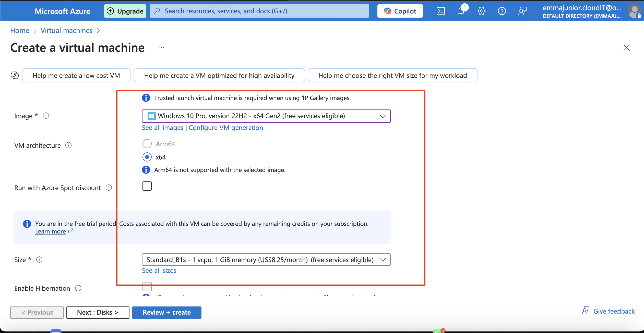Show info tooltip for VM architecture
This screenshot has width=644, height=333.
68,145
